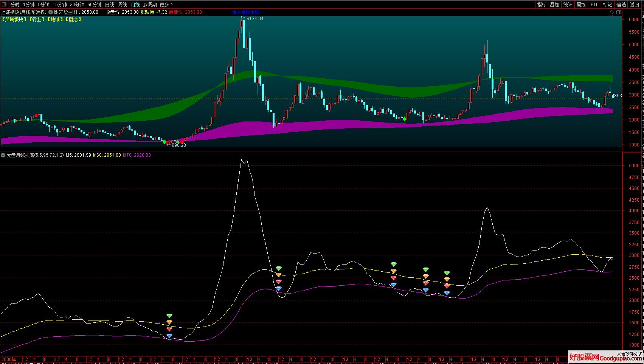The width and height of the screenshot is (644, 364).
Task: Click the -自选 remove from watchlist button
Action: pyautogui.click(x=621, y=5)
